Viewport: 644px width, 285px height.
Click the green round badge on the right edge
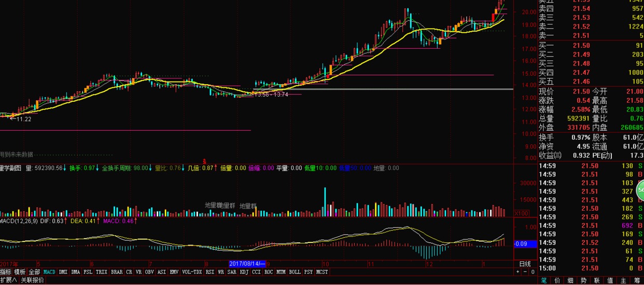pos(640,191)
